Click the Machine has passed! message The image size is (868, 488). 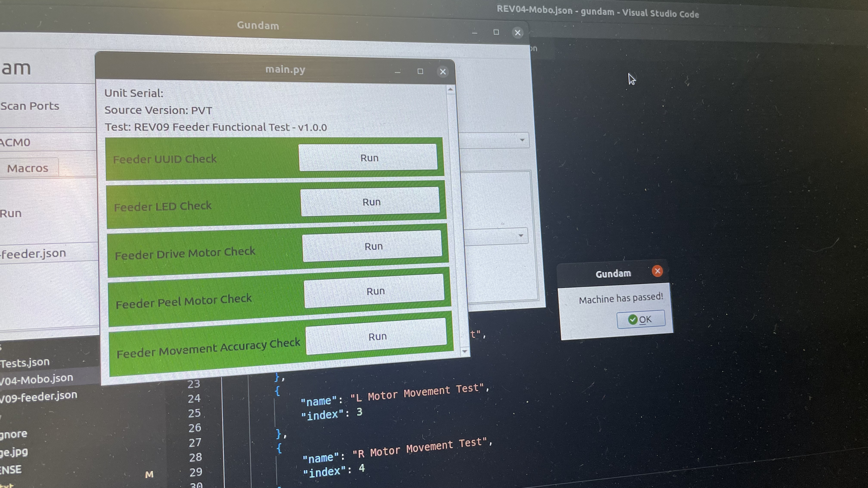pos(621,298)
